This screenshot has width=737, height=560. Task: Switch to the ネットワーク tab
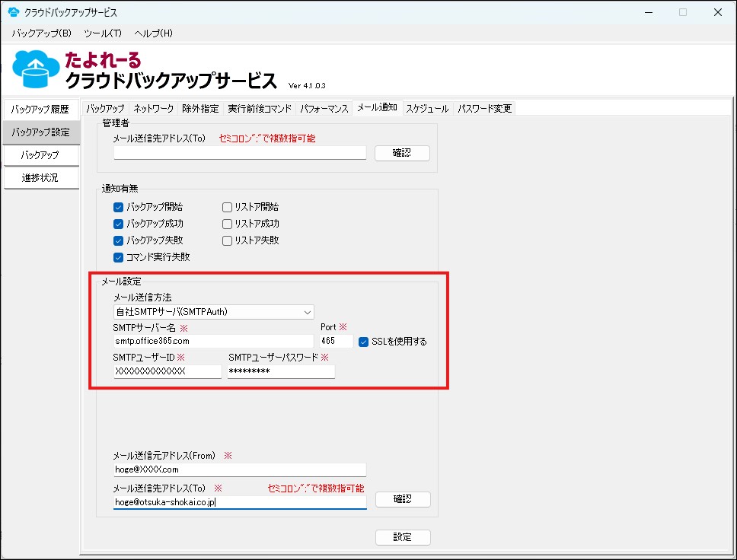(x=153, y=108)
